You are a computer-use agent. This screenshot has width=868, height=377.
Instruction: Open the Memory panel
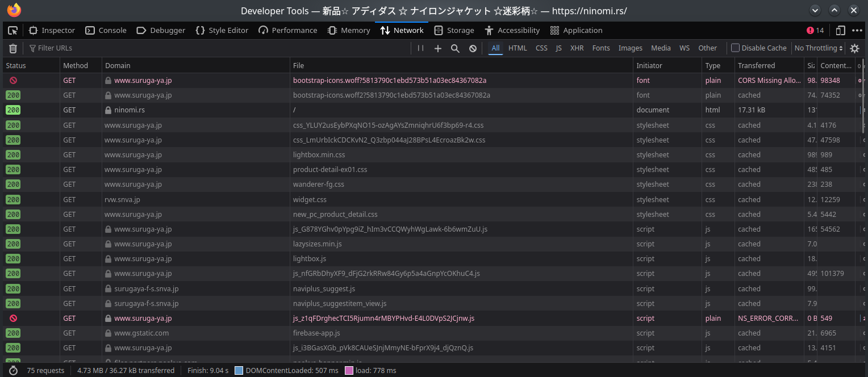pos(349,31)
